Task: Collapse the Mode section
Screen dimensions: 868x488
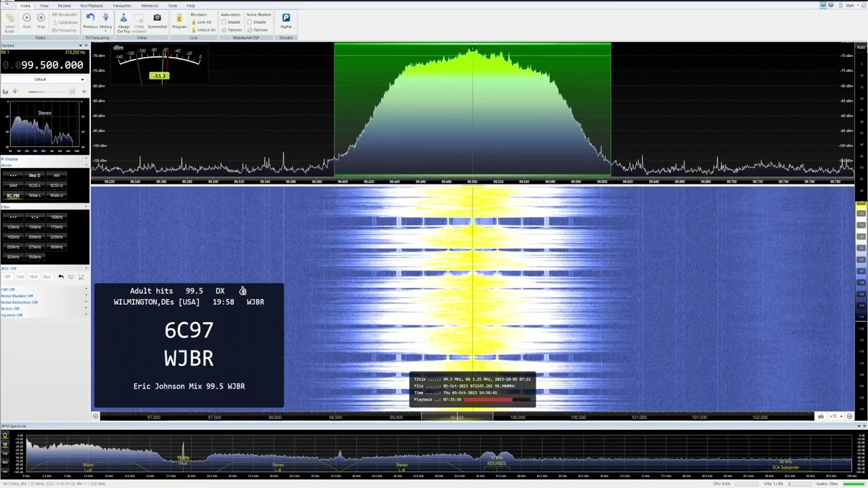Action: 85,165
